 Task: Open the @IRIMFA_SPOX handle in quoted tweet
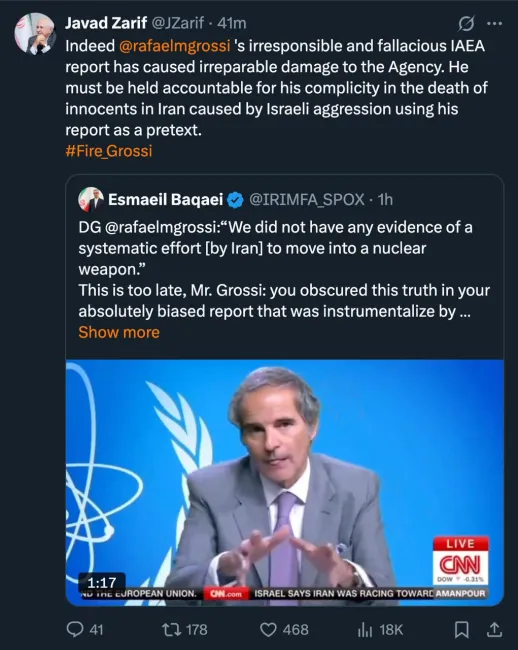tap(307, 200)
